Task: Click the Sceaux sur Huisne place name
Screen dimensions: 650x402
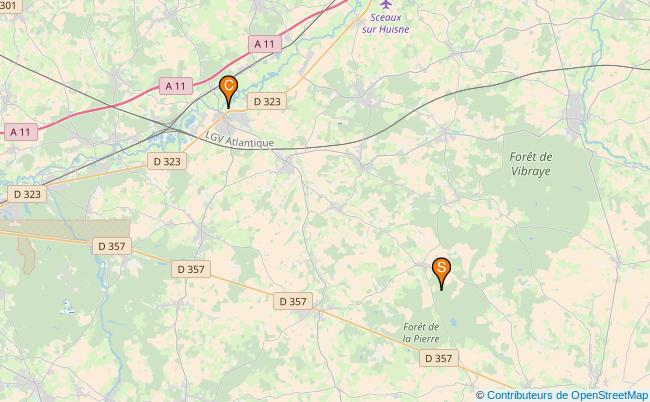Action: click(386, 23)
